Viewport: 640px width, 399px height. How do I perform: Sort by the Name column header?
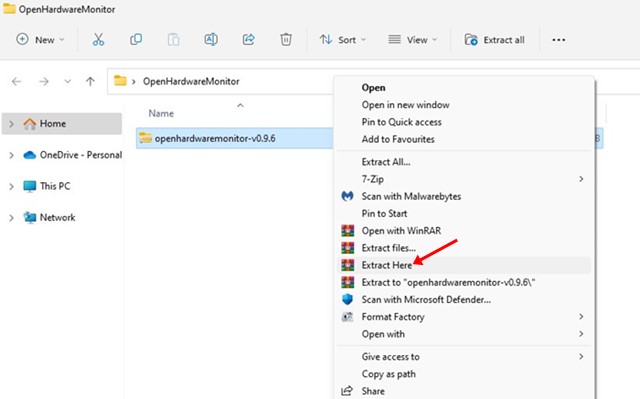[x=161, y=113]
